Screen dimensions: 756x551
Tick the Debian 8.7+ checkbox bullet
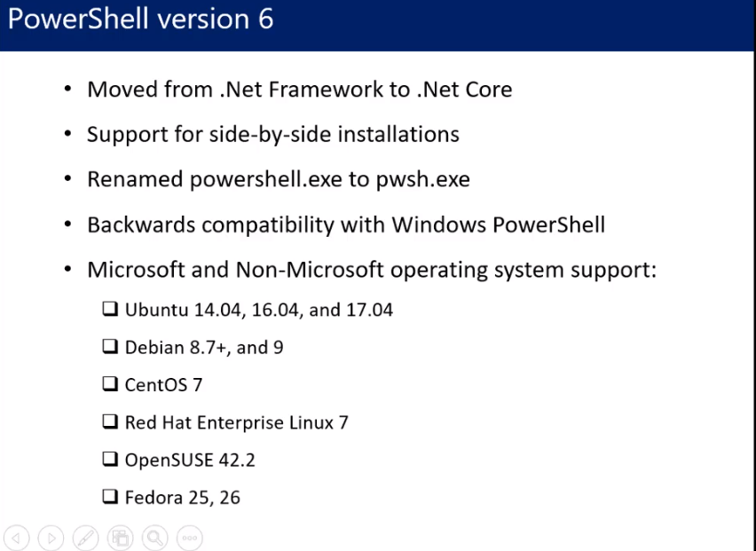110,346
